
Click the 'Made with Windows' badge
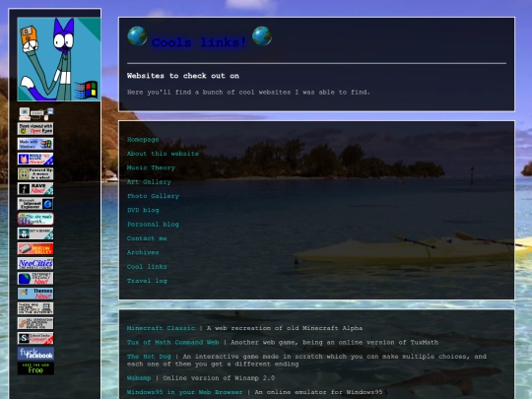(x=35, y=144)
